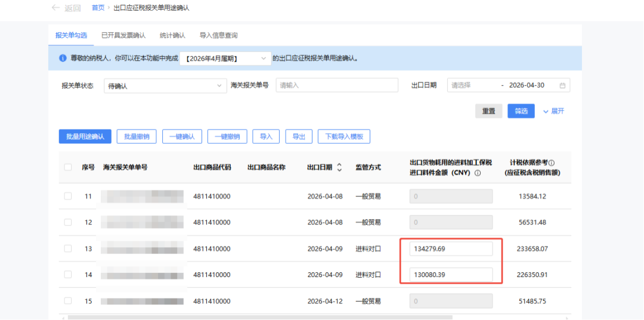Click the amount field containing 134279.69
The width and height of the screenshot is (644, 320).
pos(451,248)
